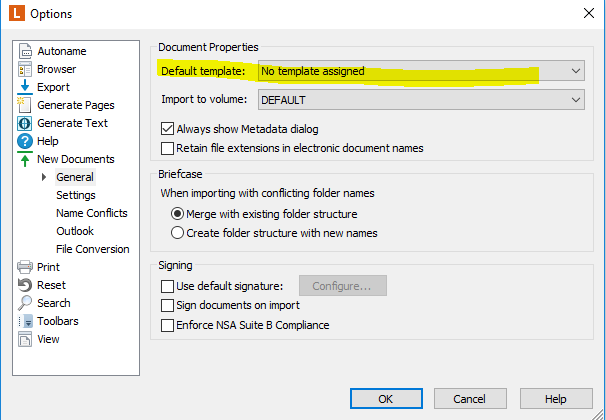
Task: Expand the General tree node arrow
Action: [44, 177]
